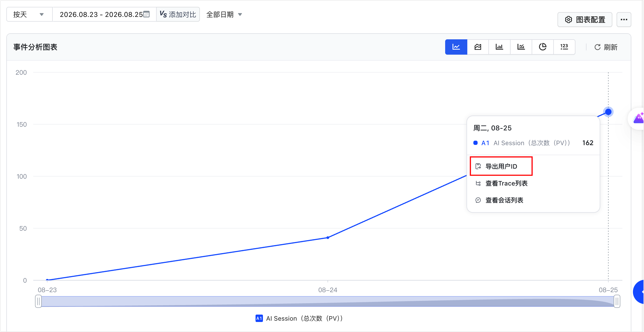Select 导出用户ID in the tooltip menu
The image size is (644, 332).
[x=501, y=166]
